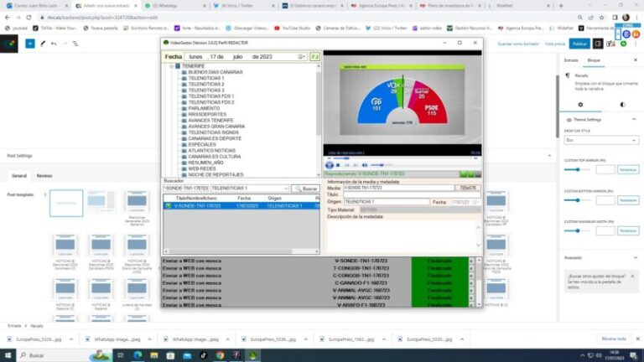Close the block settings sidebar
The height and width of the screenshot is (362, 644).
coord(636,60)
